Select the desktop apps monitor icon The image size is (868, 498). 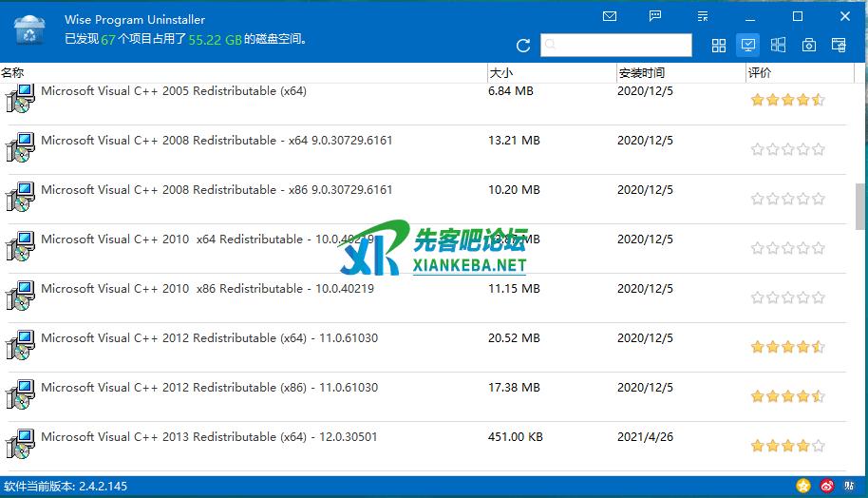point(748,45)
